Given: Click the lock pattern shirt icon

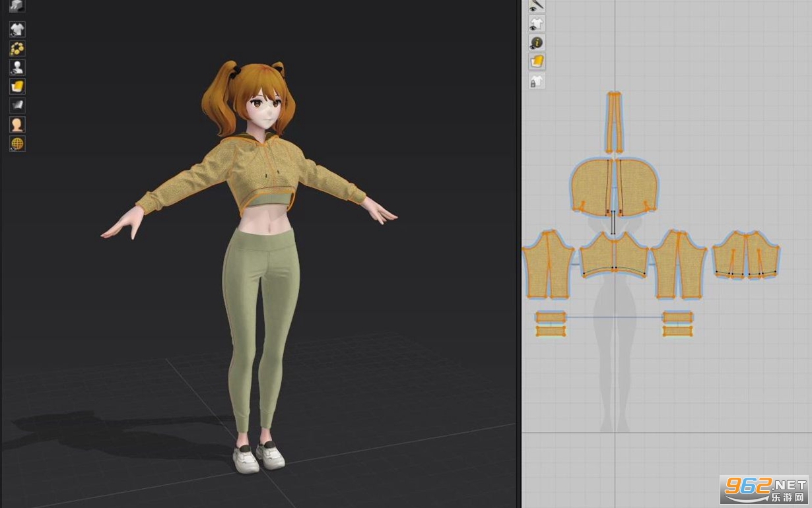Looking at the screenshot, I should 537,81.
